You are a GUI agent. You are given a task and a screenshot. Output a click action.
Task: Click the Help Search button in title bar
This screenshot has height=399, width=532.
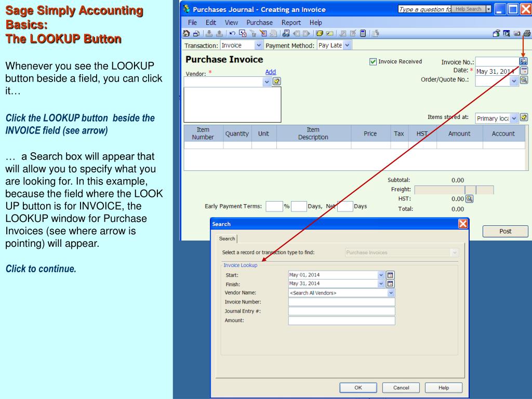click(468, 9)
